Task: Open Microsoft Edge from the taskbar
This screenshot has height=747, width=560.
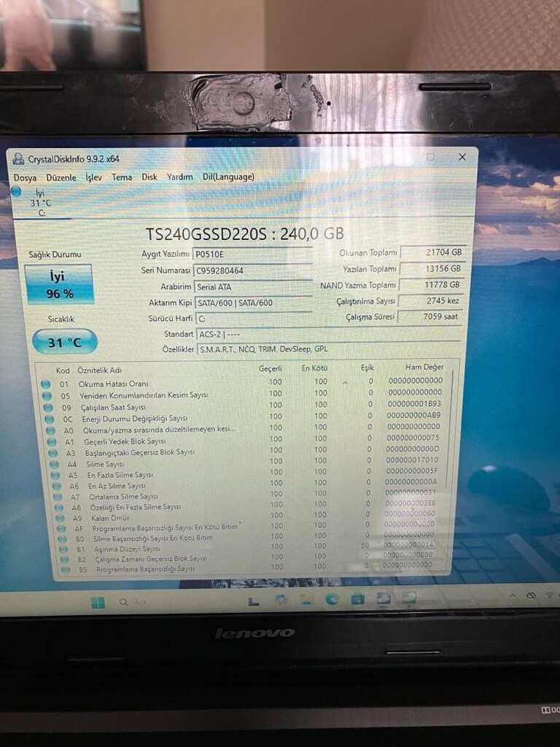Action: pyautogui.click(x=332, y=599)
